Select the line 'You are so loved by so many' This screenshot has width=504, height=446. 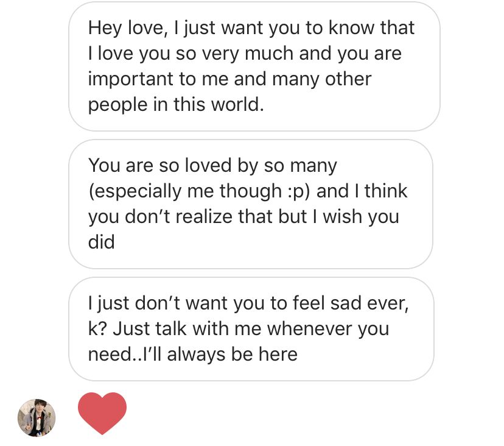[x=212, y=166]
